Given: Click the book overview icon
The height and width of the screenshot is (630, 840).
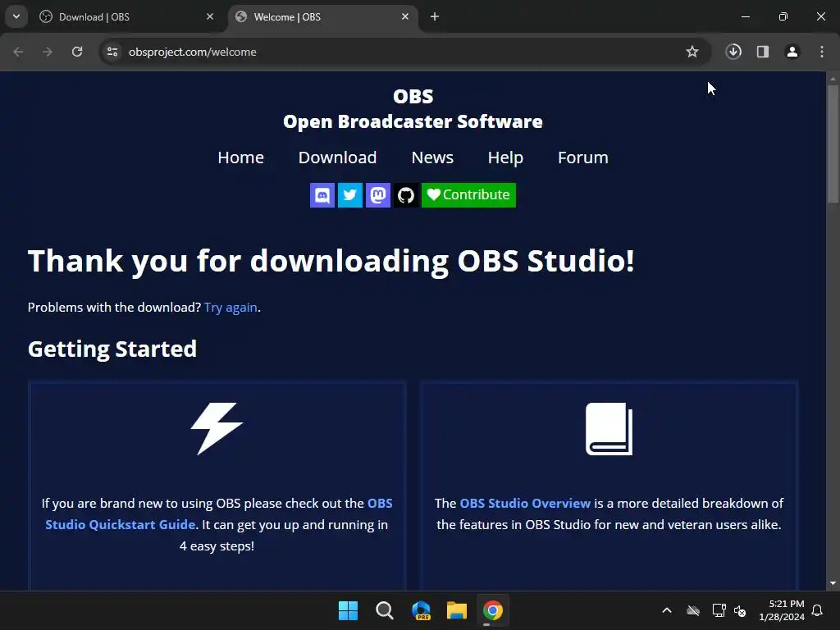Looking at the screenshot, I should point(609,428).
